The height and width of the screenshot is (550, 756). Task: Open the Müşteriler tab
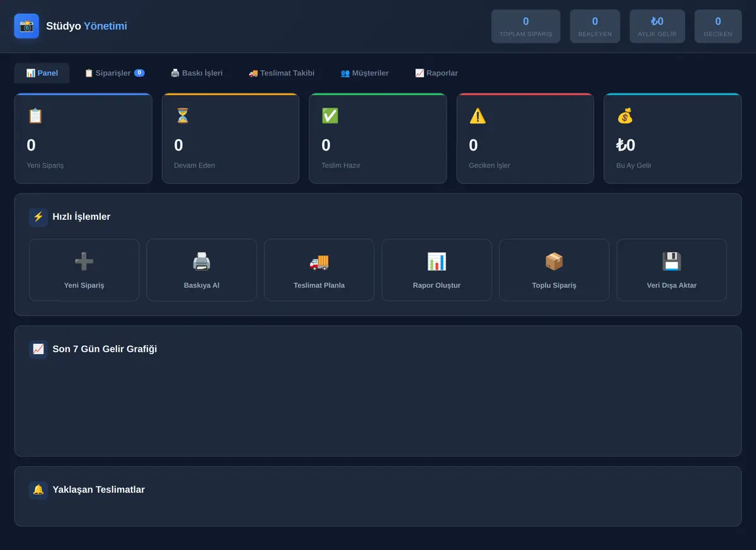pyautogui.click(x=365, y=73)
